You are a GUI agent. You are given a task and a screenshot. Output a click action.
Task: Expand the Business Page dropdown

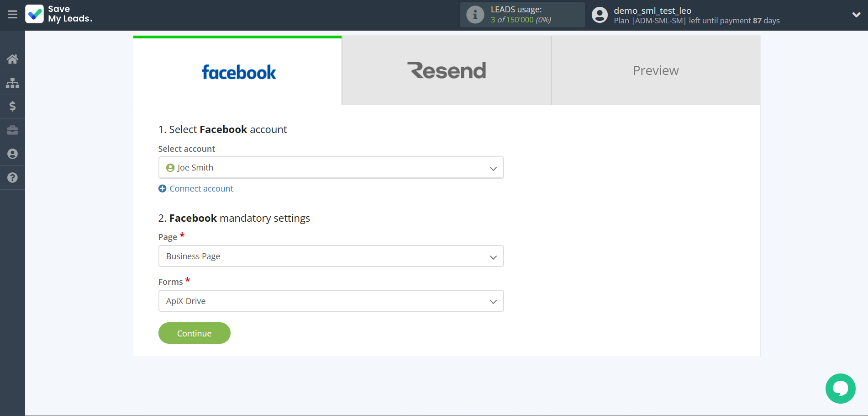coord(331,256)
